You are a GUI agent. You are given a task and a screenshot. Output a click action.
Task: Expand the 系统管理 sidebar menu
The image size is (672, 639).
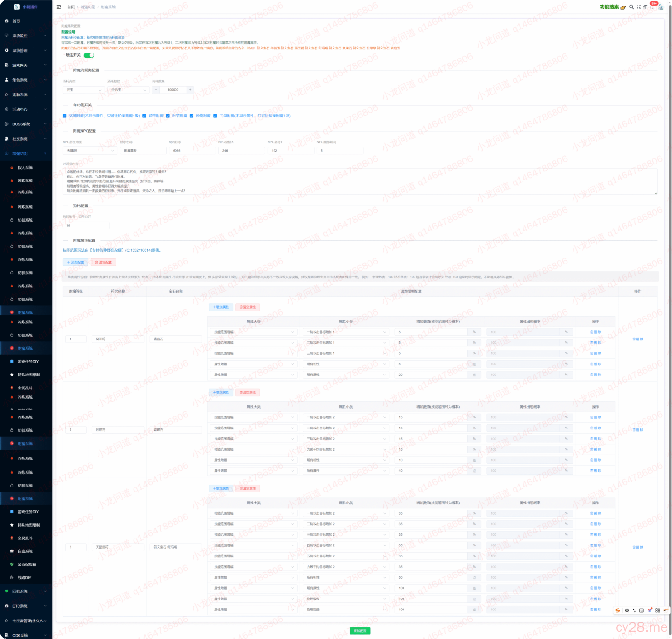[25, 51]
